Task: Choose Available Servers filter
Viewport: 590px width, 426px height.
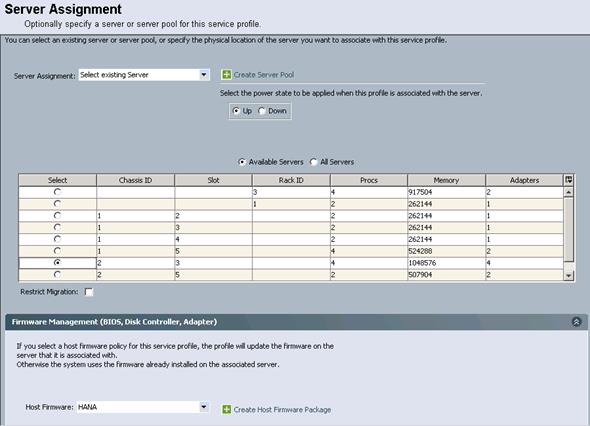Action: point(242,162)
